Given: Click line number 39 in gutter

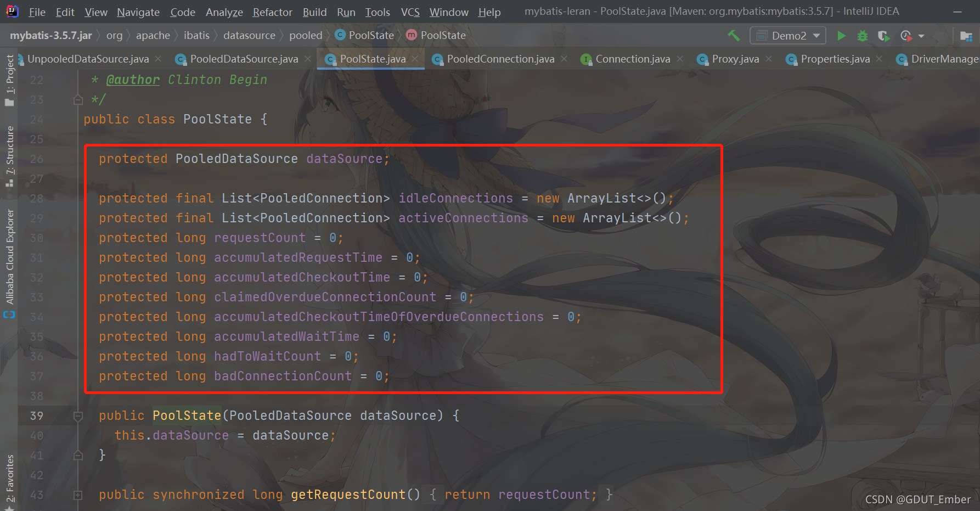Looking at the screenshot, I should click(x=37, y=416).
